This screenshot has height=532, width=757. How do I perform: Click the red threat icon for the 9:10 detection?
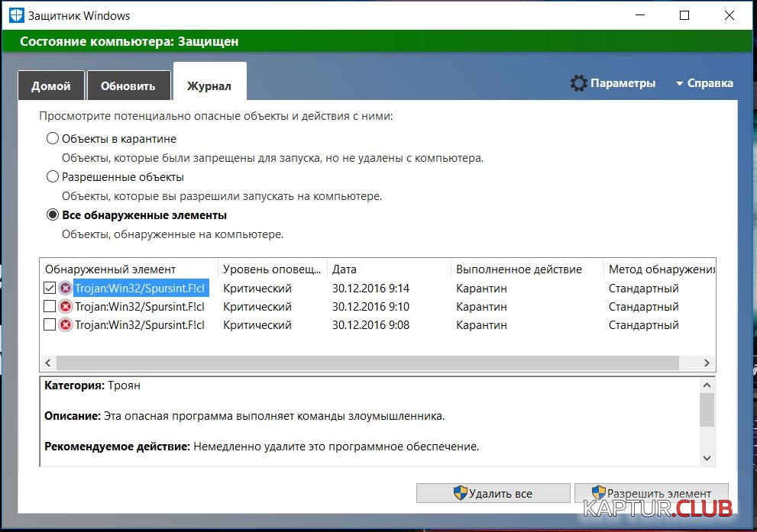click(x=65, y=306)
